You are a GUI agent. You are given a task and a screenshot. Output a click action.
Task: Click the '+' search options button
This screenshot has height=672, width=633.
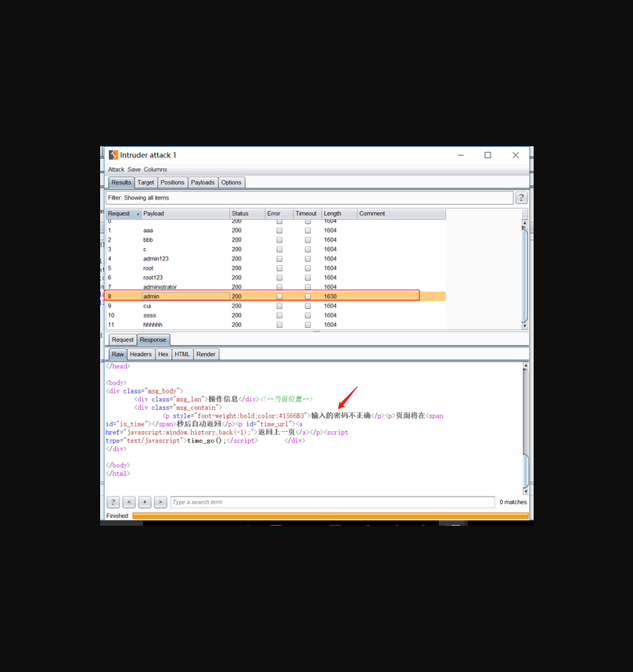(145, 502)
